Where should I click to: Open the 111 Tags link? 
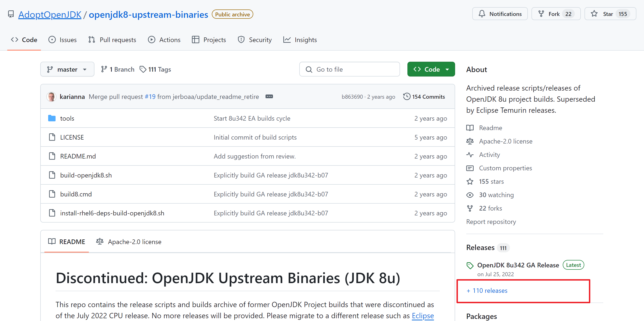click(155, 69)
